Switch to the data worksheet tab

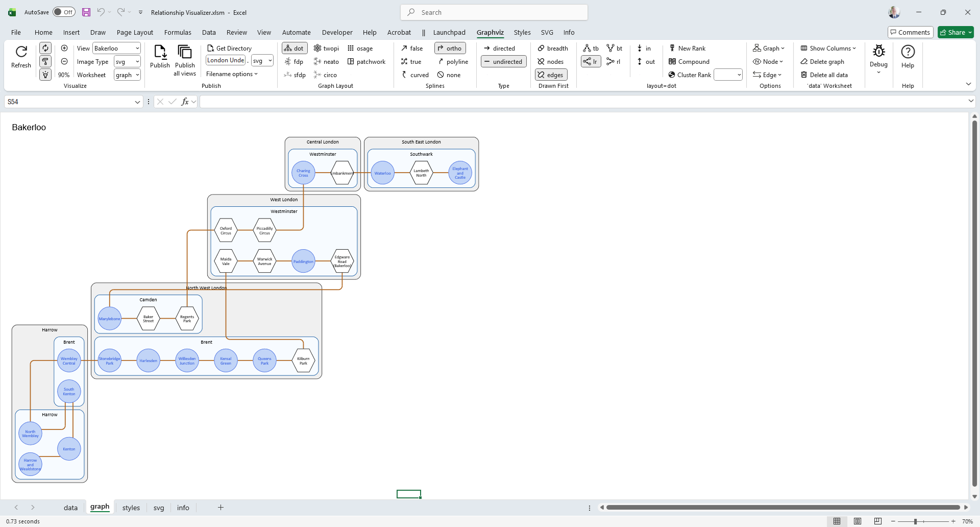[x=70, y=508]
